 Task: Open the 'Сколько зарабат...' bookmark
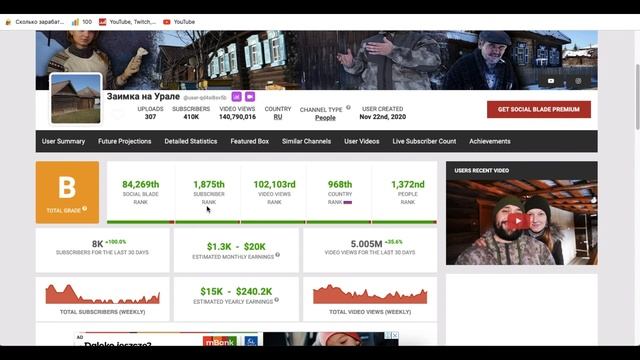[x=35, y=22]
